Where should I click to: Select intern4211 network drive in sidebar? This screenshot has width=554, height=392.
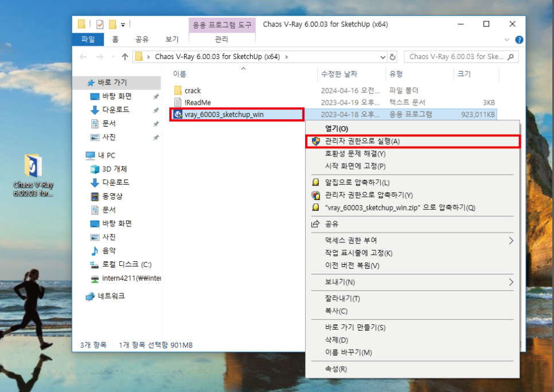coord(126,279)
